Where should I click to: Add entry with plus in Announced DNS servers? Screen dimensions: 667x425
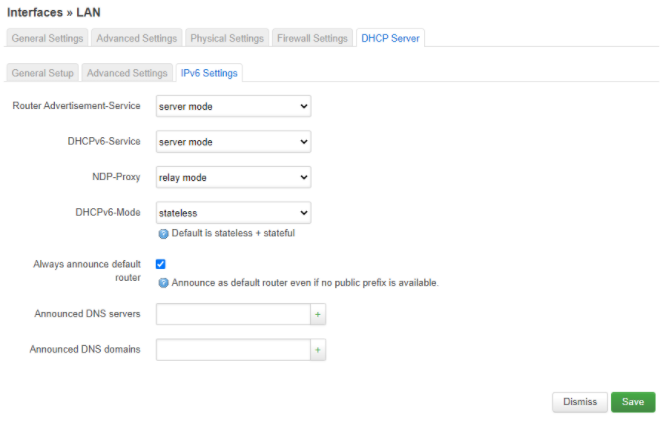(318, 314)
